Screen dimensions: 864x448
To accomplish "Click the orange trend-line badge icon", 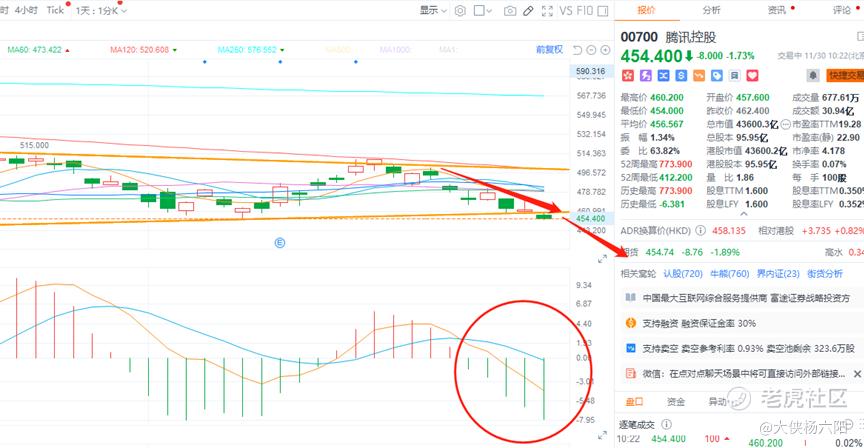I will click(x=699, y=75).
